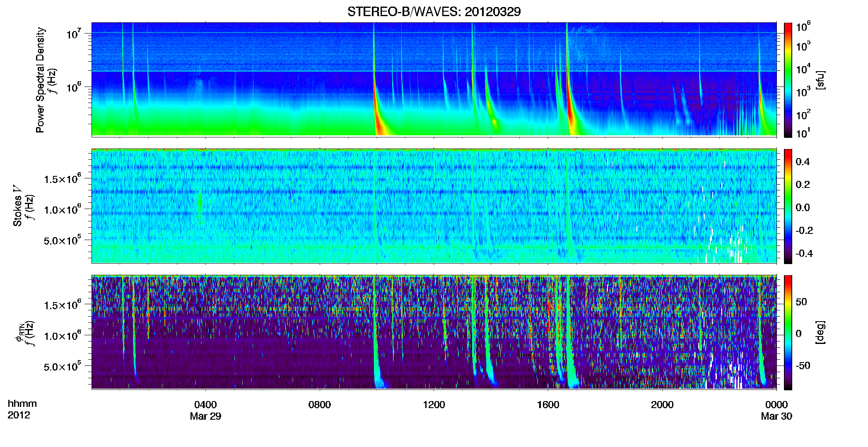868x447 pixels.
Task: Click the degrees color bar of the φRTN panel
Action: (788, 332)
